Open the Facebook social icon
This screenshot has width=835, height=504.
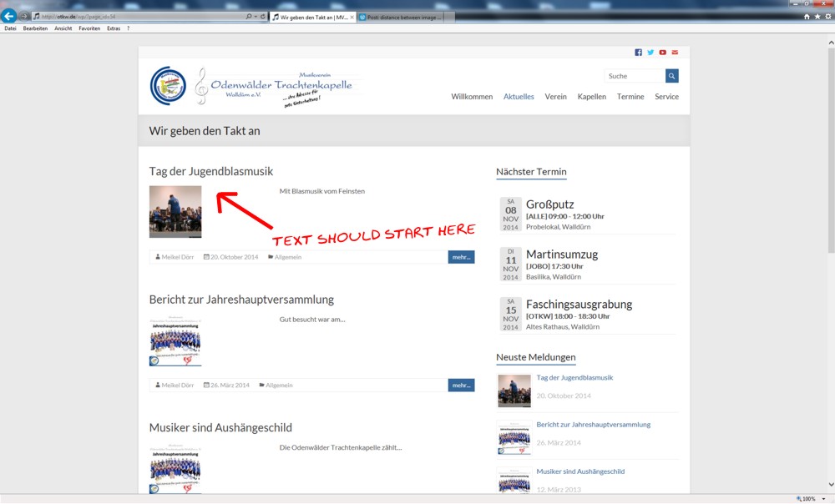pos(639,53)
